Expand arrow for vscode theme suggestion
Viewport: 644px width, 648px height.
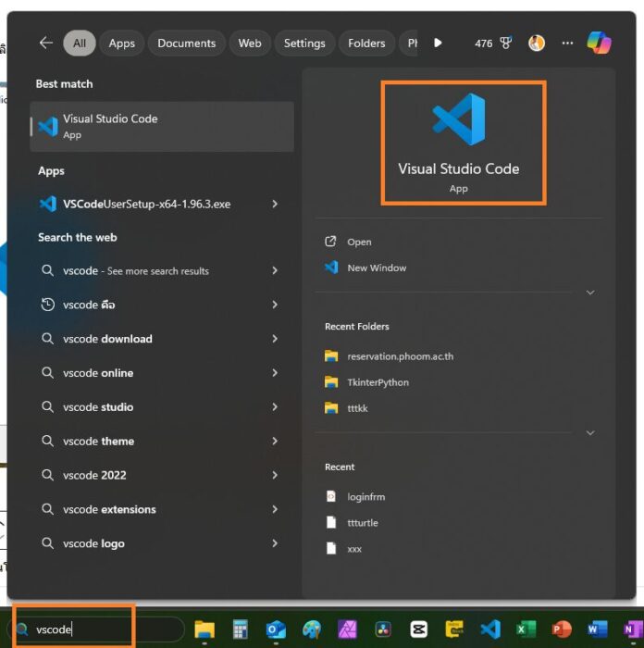pyautogui.click(x=275, y=442)
